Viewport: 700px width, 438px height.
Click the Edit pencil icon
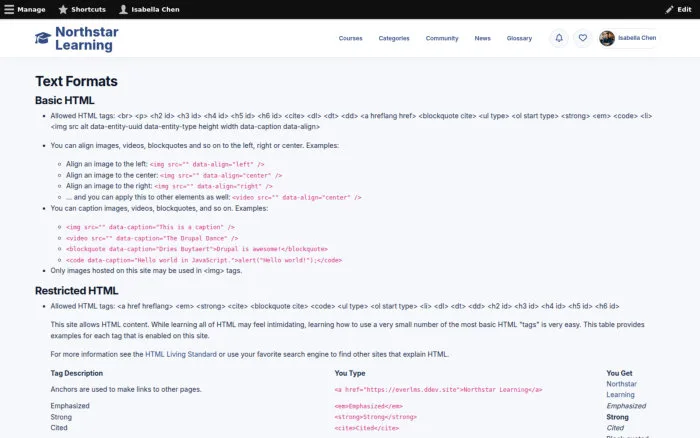[x=669, y=9]
